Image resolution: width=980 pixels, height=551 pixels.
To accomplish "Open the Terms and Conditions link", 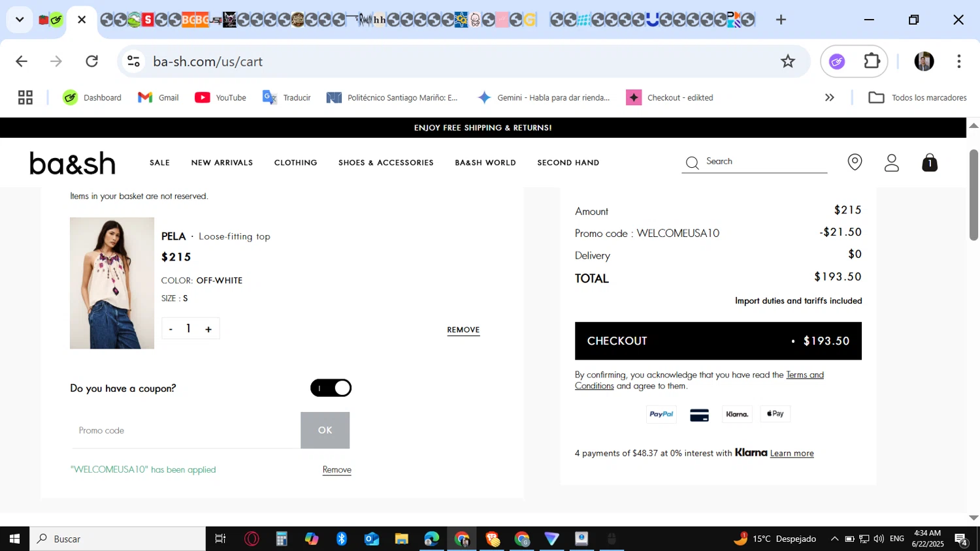I will tap(805, 375).
